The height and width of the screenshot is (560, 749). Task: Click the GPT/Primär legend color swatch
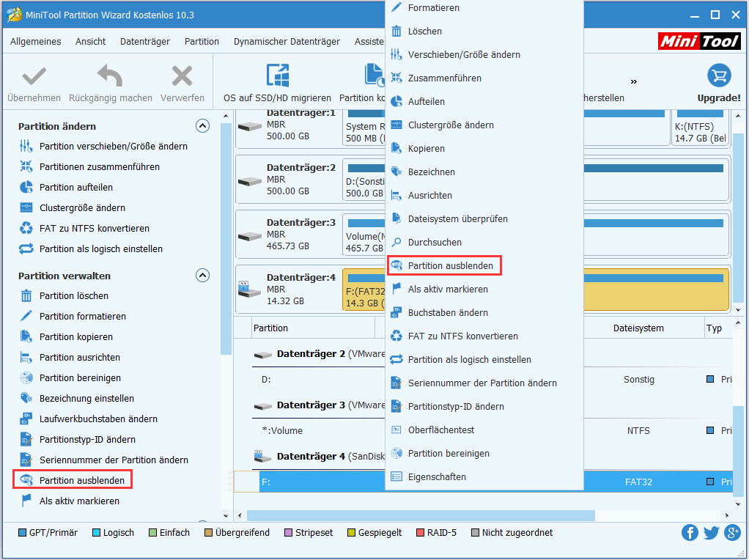(22, 532)
